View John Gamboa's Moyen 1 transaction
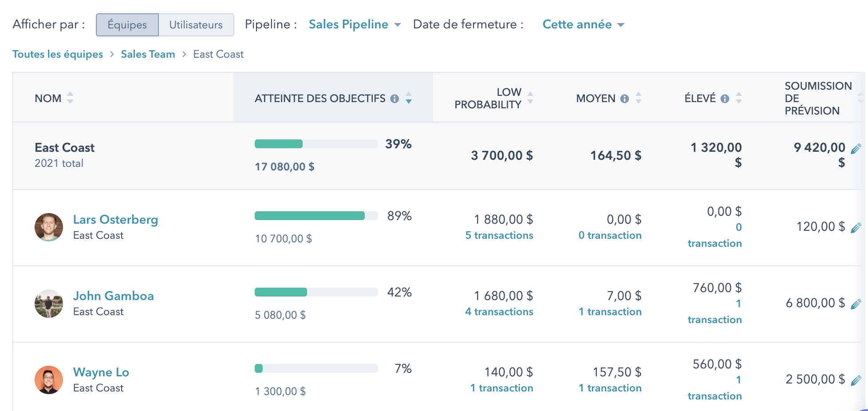Viewport: 868px width, 411px height. [610, 312]
